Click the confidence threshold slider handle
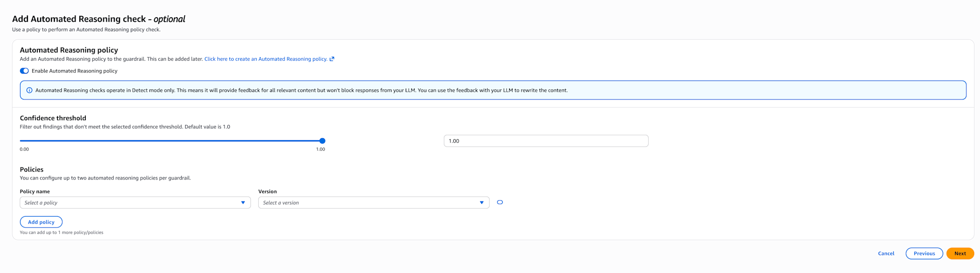The height and width of the screenshot is (273, 980). (x=322, y=141)
